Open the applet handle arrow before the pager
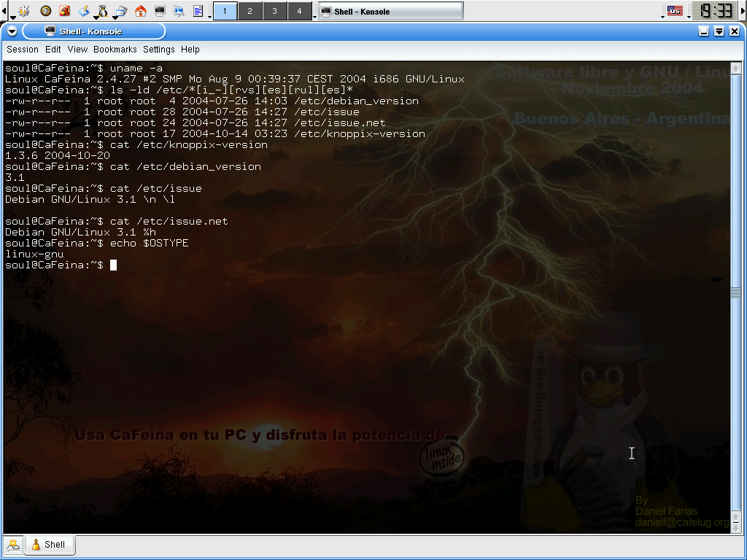The width and height of the screenshot is (747, 560). coord(209,17)
